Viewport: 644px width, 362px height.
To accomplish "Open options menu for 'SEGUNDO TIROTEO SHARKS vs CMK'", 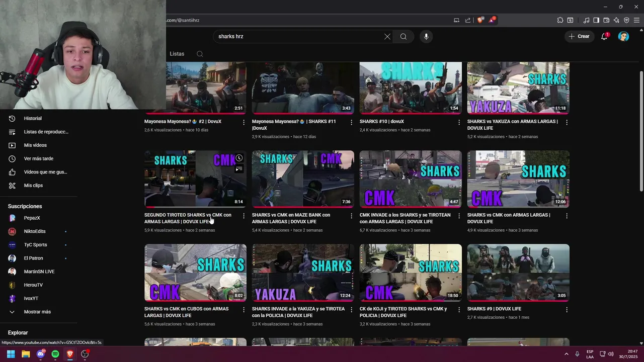I will tap(244, 216).
